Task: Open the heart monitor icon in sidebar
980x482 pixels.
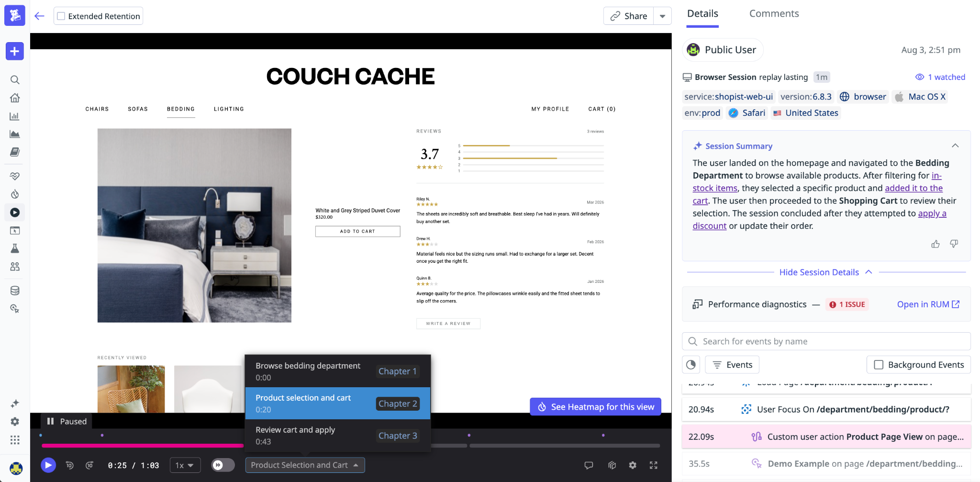Action: (15, 176)
